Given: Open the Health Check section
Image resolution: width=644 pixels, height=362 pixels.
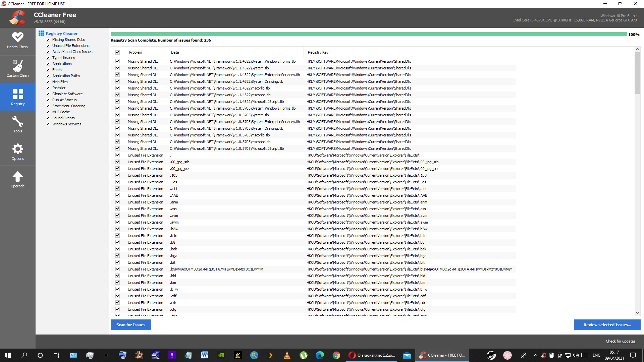Looking at the screenshot, I should pyautogui.click(x=17, y=41).
